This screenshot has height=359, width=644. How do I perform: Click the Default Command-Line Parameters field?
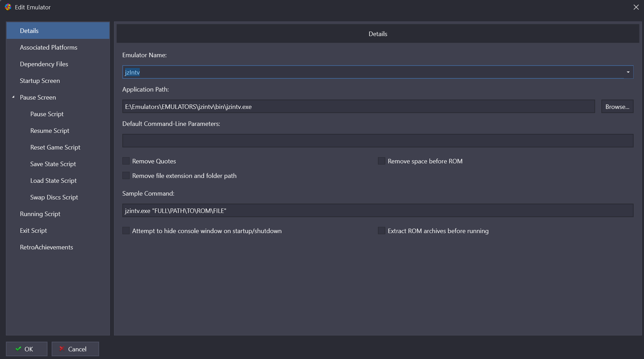[x=378, y=141]
